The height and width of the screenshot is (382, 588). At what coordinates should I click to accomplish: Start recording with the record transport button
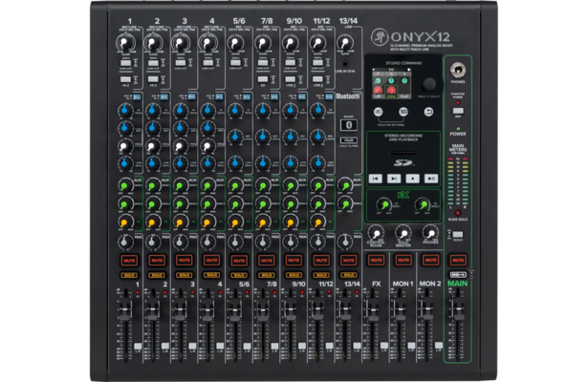point(412,179)
